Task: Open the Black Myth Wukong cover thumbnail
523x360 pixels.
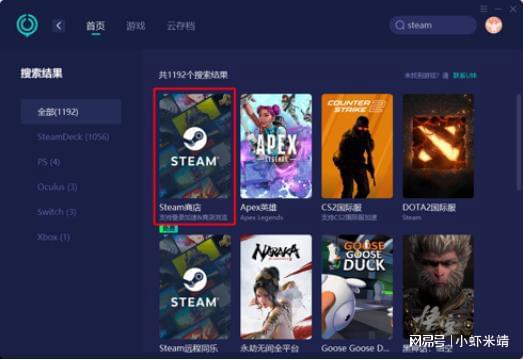Action: click(x=438, y=287)
